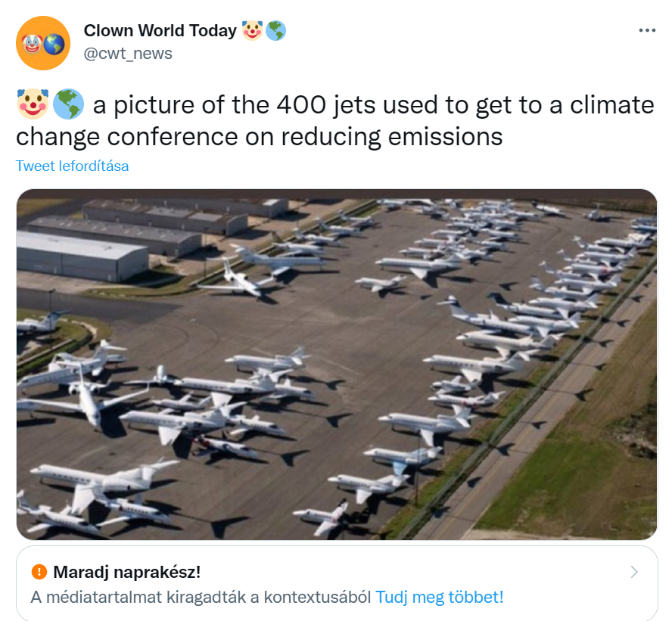Open the @cwt_news handle link
Image resolution: width=672 pixels, height=621 pixels.
pyautogui.click(x=128, y=54)
